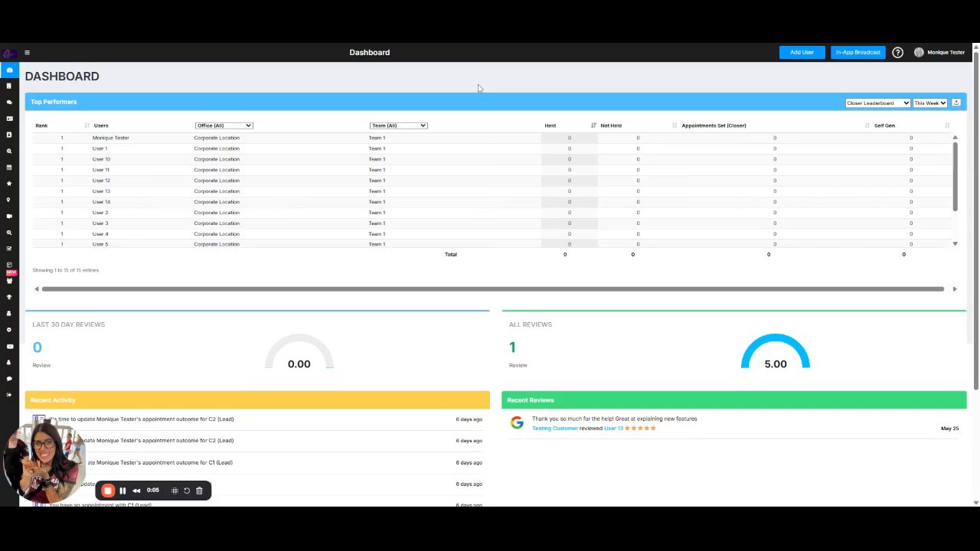Select User 14 row in leaderboard
The image size is (980, 551).
[x=492, y=202]
